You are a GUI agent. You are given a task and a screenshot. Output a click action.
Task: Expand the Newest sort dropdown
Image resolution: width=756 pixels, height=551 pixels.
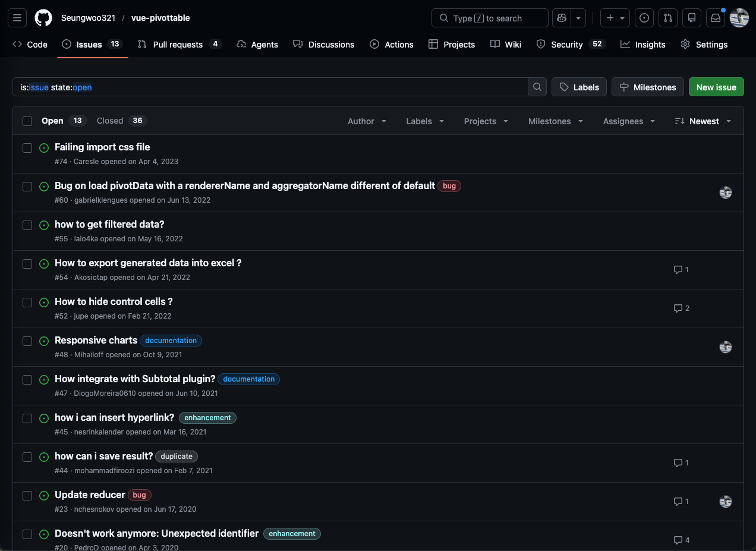tap(703, 121)
